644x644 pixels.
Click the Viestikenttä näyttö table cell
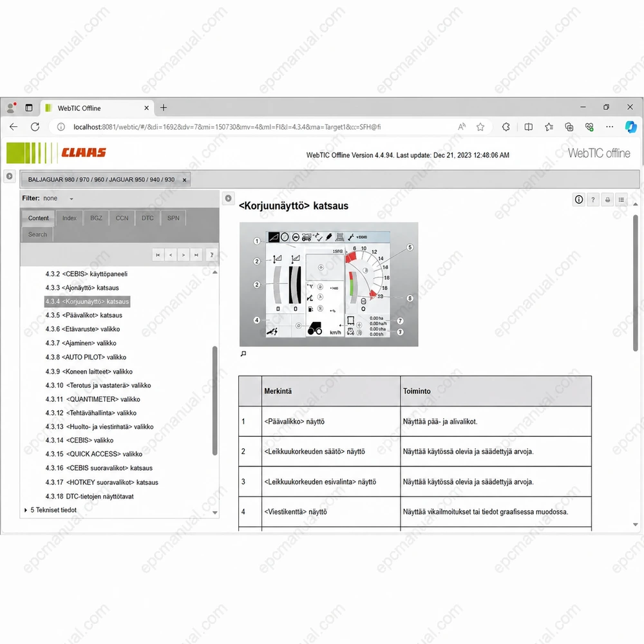(x=331, y=512)
